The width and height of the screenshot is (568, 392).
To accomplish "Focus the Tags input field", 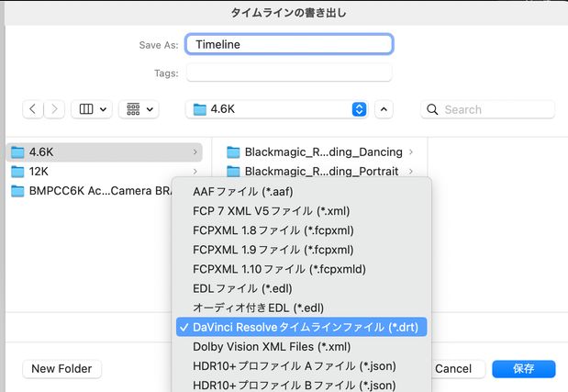I will (289, 73).
